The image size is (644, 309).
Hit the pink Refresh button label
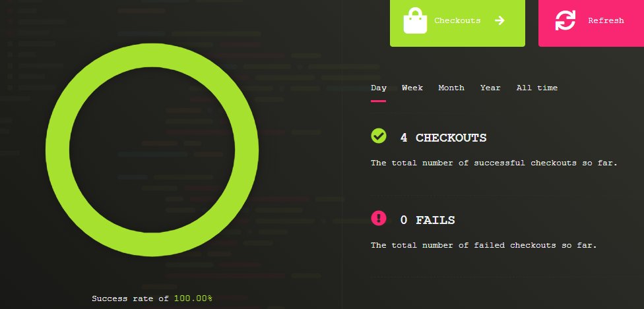(606, 20)
